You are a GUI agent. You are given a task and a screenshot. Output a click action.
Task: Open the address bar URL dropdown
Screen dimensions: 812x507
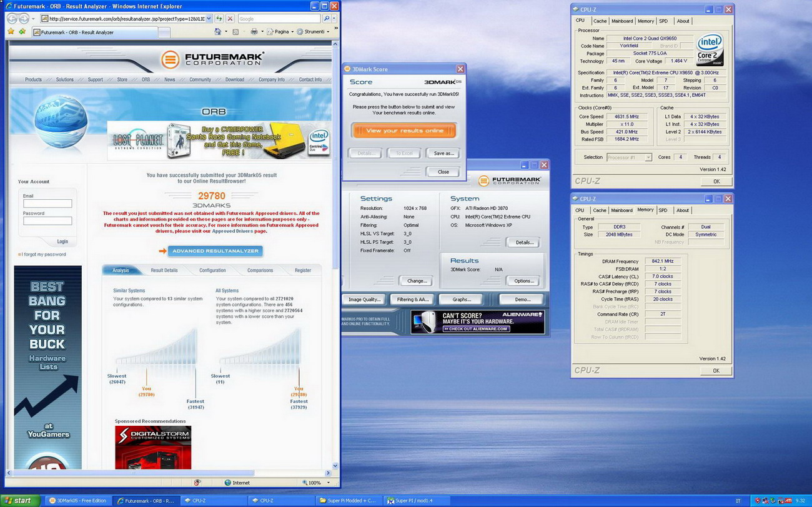click(x=209, y=19)
